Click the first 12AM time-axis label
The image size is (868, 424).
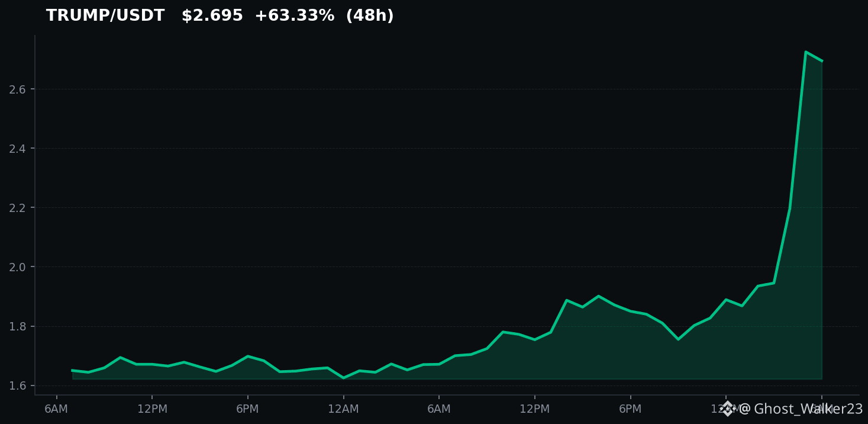tap(343, 409)
